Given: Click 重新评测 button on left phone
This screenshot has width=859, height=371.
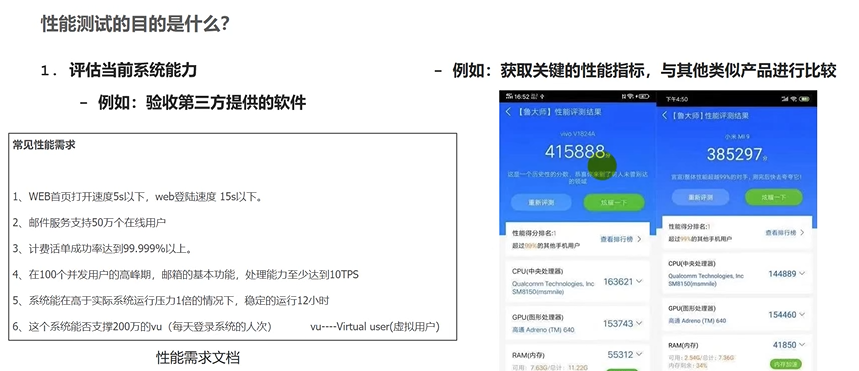Looking at the screenshot, I should click(541, 202).
